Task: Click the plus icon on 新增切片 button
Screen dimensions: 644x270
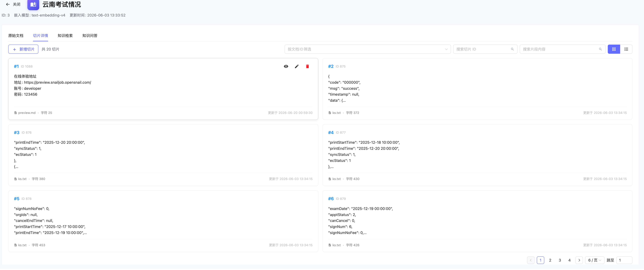Action: 14,49
